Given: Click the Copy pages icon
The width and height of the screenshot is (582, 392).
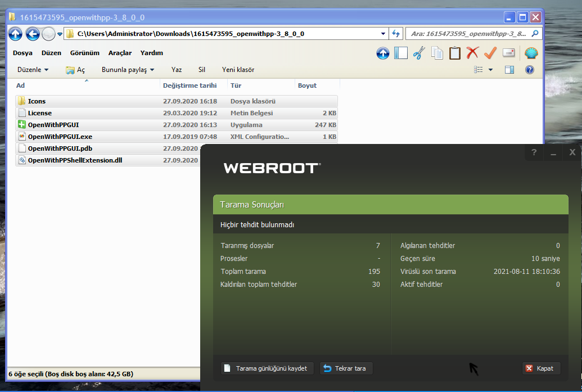Looking at the screenshot, I should pos(437,53).
